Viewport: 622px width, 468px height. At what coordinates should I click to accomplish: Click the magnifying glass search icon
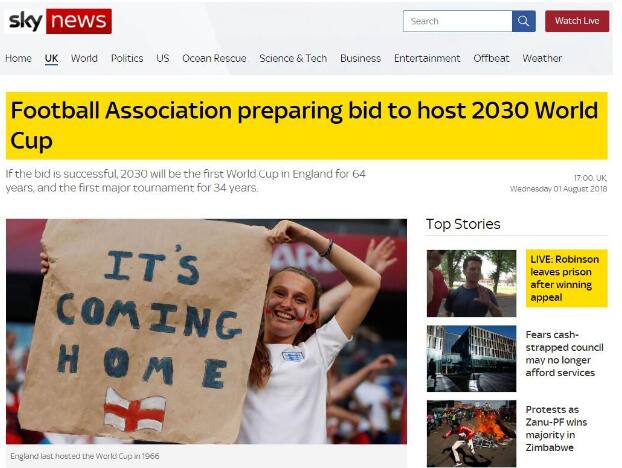[x=524, y=21]
